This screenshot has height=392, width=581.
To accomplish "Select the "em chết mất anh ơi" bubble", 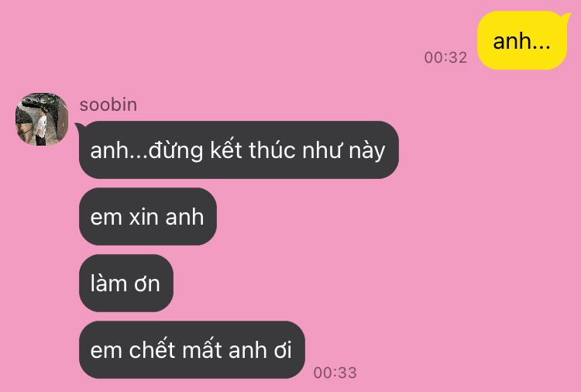I will pyautogui.click(x=191, y=349).
